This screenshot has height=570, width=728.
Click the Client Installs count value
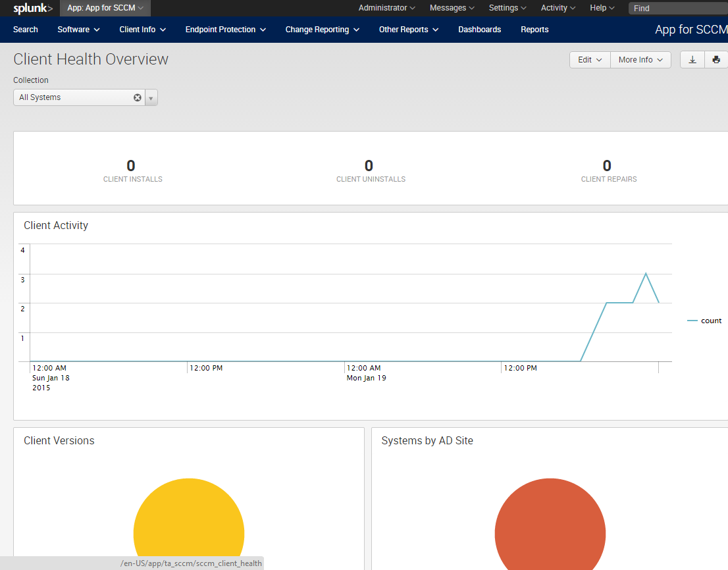click(131, 166)
